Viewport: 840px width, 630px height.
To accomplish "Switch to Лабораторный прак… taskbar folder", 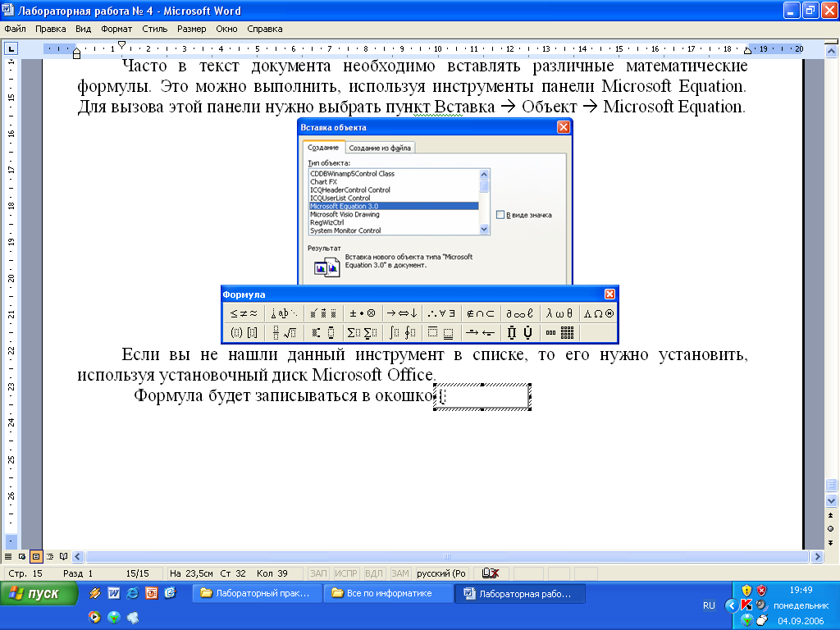I will coord(257,594).
